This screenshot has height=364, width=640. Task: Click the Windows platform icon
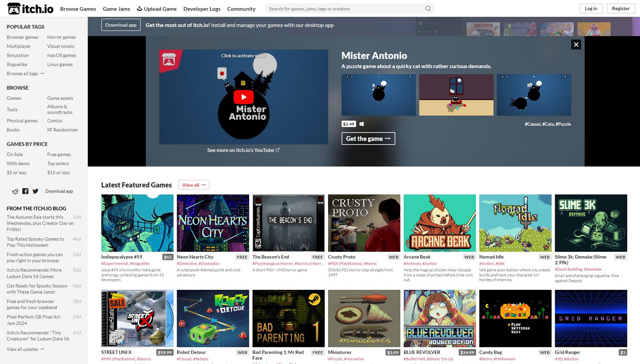[x=362, y=124]
